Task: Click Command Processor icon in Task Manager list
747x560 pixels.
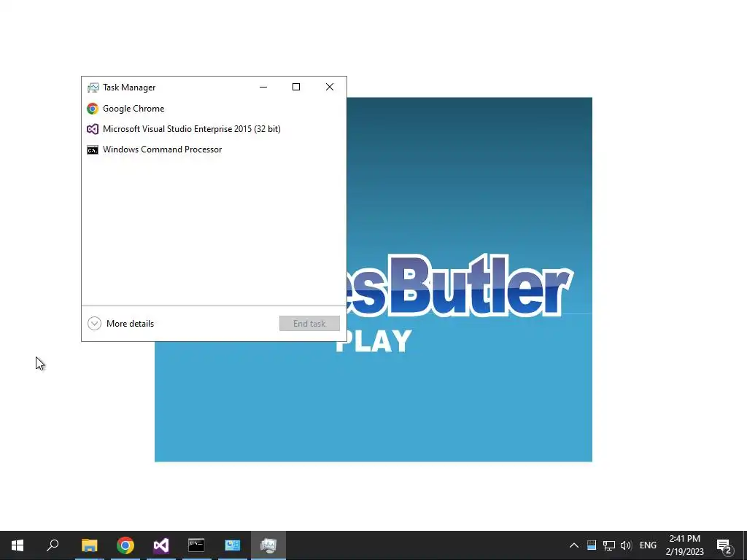Action: point(93,150)
